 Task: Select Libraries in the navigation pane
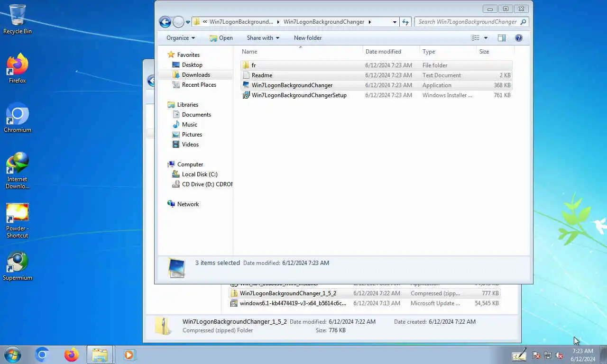tap(188, 105)
